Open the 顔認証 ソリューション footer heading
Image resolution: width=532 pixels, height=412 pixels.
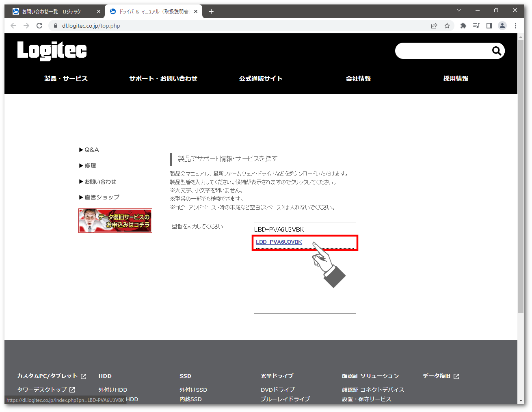pos(370,376)
